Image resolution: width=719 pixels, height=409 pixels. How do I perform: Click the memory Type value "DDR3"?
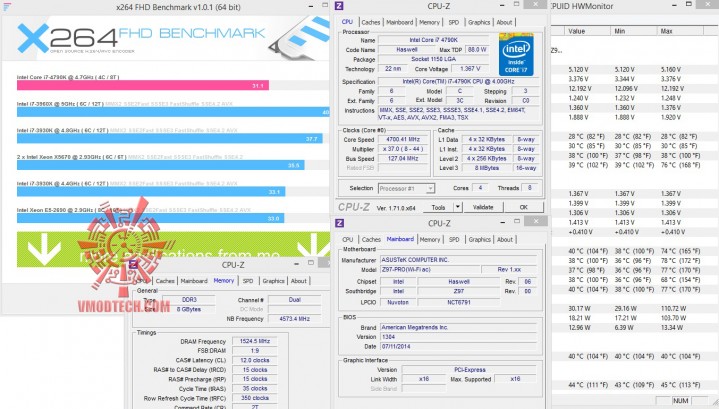[189, 300]
